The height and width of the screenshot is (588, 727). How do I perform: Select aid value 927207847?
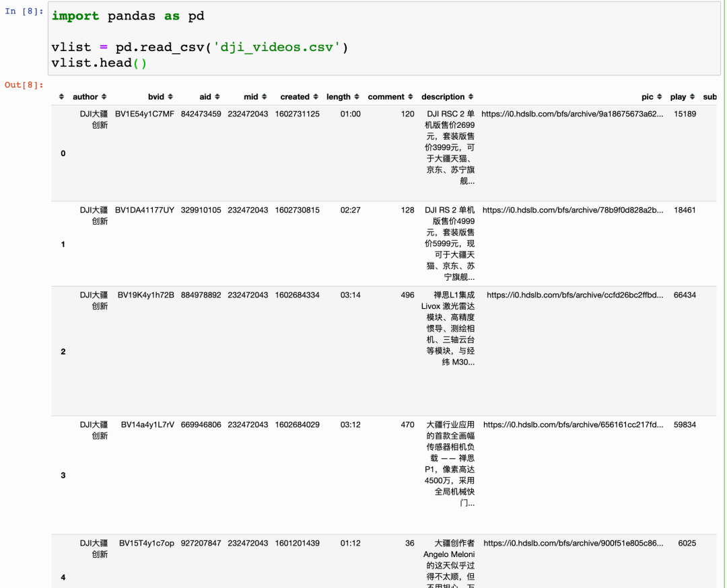pyautogui.click(x=201, y=544)
